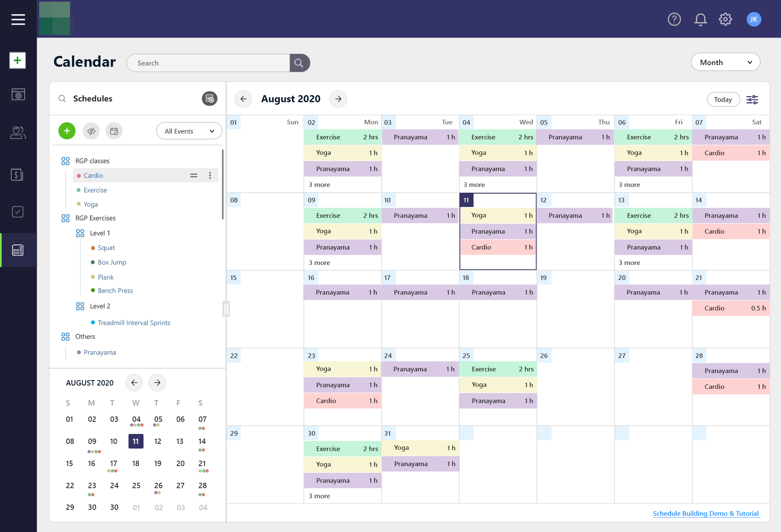Open Yoga event on August 23
781x532 pixels.
[x=343, y=369]
